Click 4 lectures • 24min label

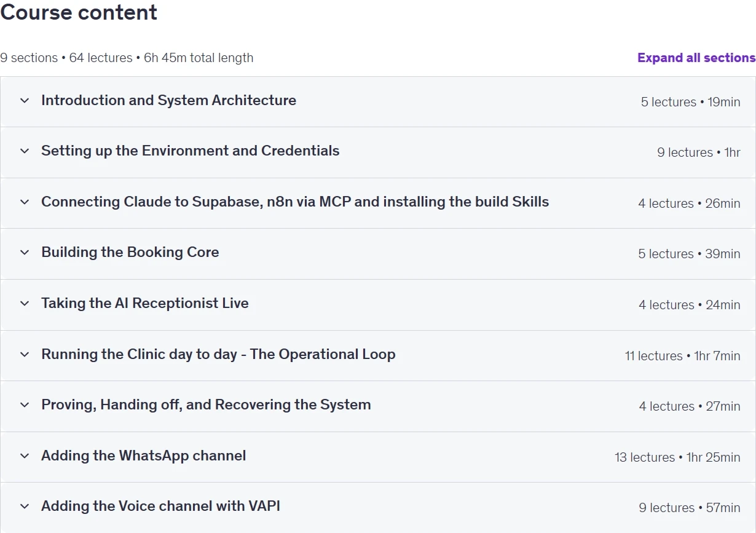[x=689, y=305]
